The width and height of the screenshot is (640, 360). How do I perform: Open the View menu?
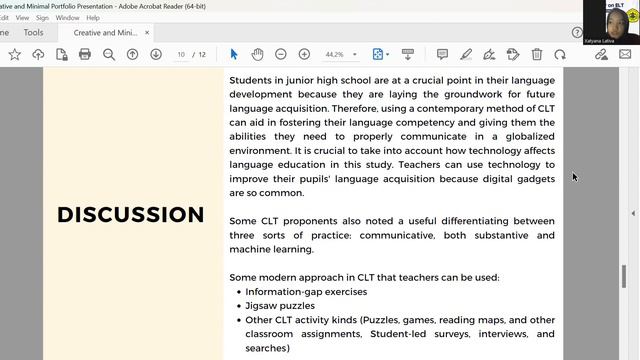click(x=22, y=18)
